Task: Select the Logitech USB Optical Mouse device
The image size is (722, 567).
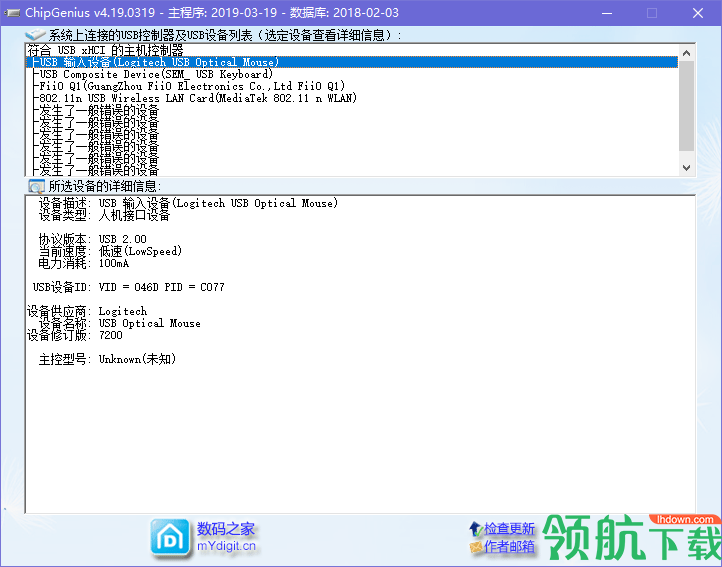Action: point(352,62)
